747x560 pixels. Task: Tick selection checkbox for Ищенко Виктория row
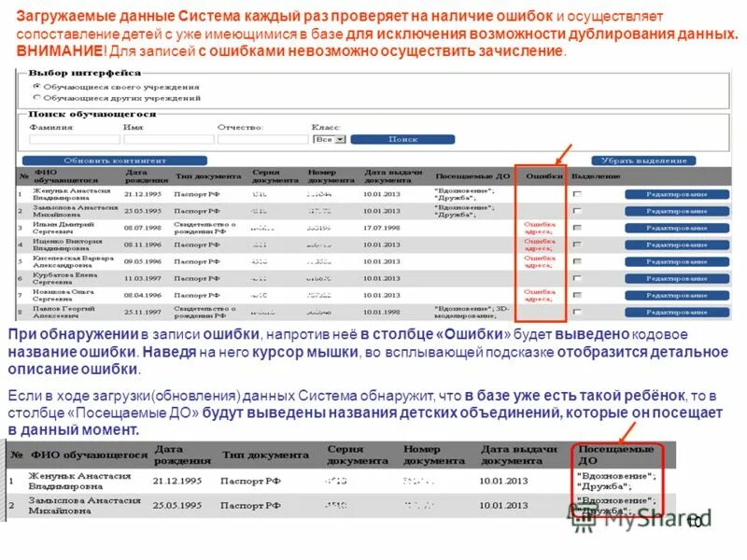(x=577, y=245)
